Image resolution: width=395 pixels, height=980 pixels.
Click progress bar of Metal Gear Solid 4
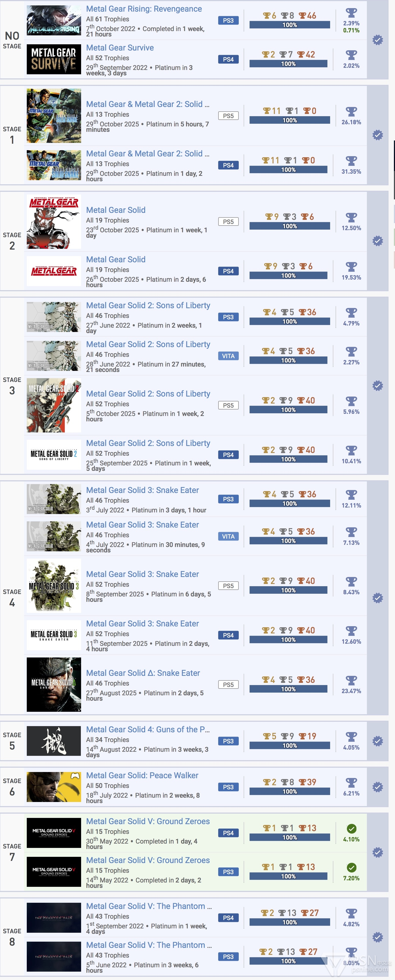coord(290,745)
